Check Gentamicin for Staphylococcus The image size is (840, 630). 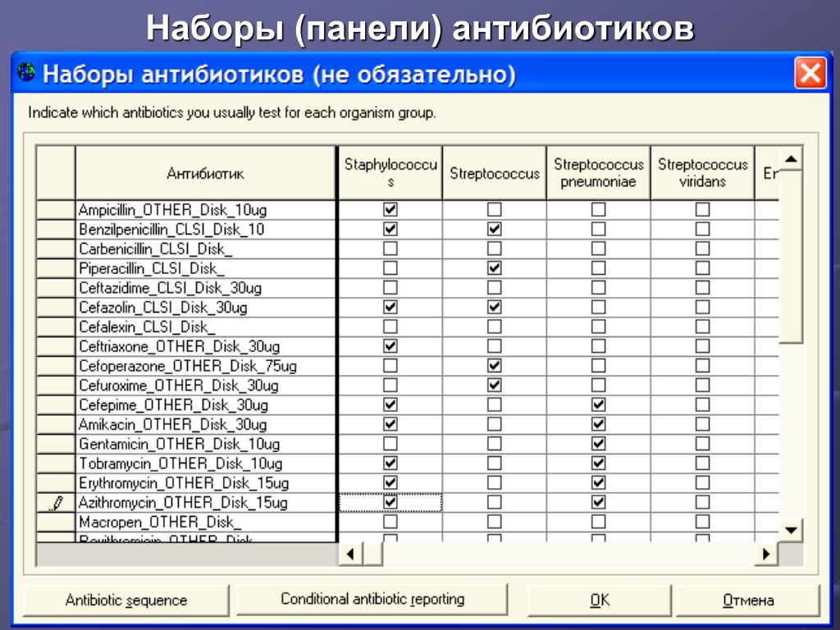[390, 444]
